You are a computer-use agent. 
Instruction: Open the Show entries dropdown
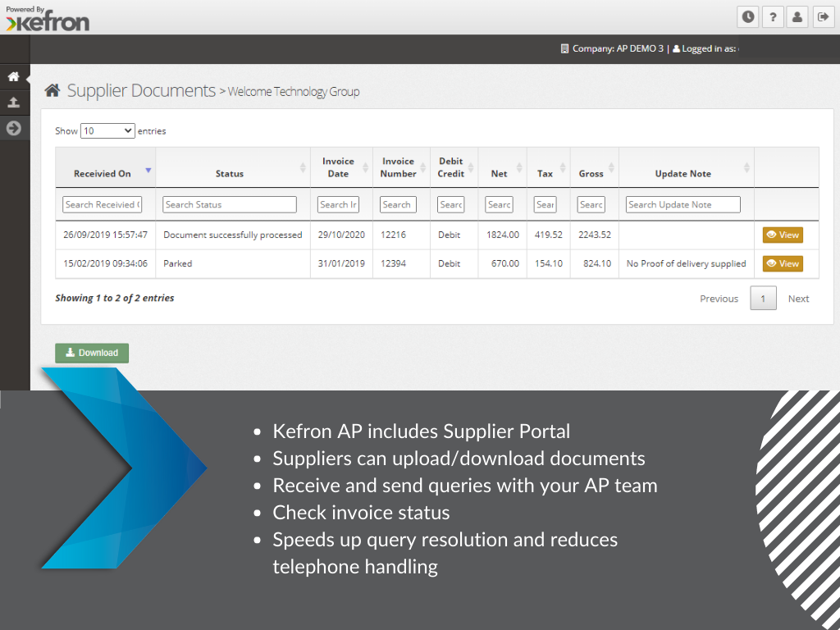[107, 130]
